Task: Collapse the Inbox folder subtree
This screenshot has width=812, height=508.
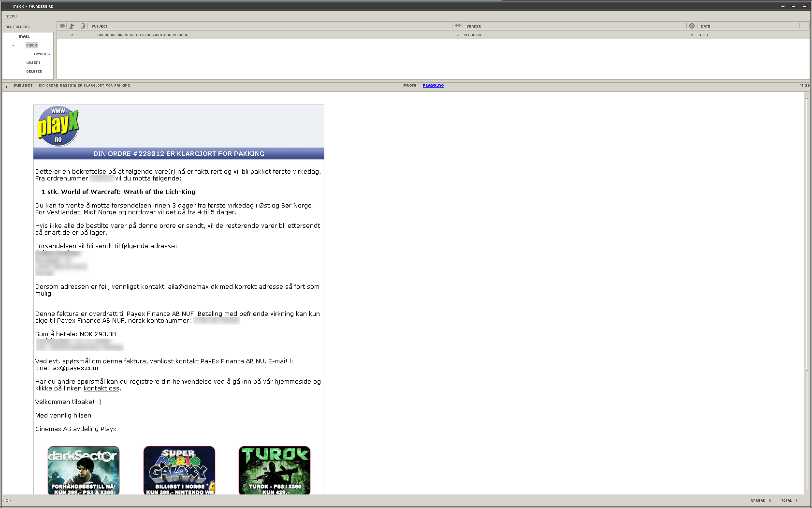Action: click(x=14, y=45)
